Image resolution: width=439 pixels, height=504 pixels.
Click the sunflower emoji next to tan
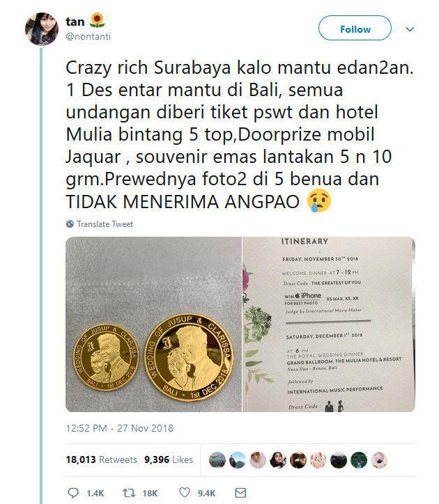[97, 21]
